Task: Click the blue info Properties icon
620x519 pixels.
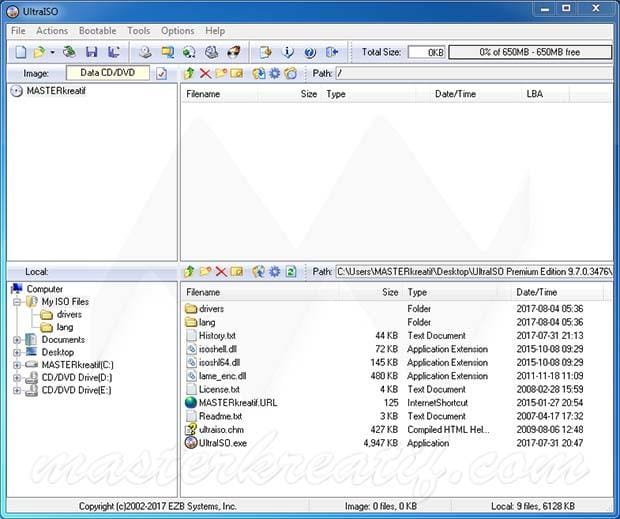Action: pos(288,52)
